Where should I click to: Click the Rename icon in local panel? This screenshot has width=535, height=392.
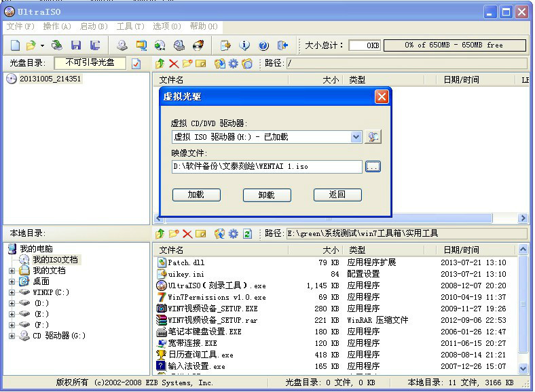click(201, 233)
